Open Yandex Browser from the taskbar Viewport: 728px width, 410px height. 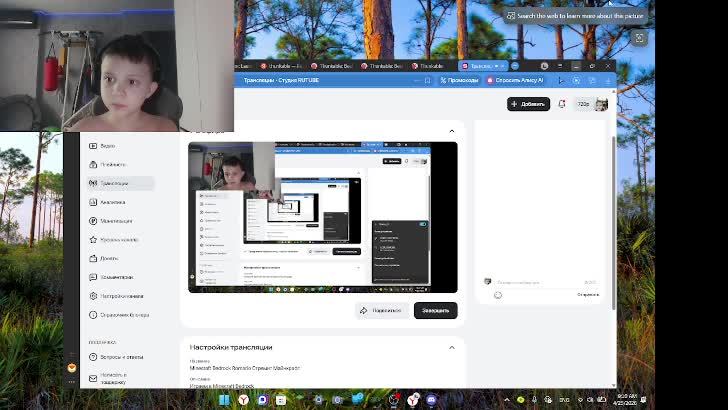tap(244, 399)
